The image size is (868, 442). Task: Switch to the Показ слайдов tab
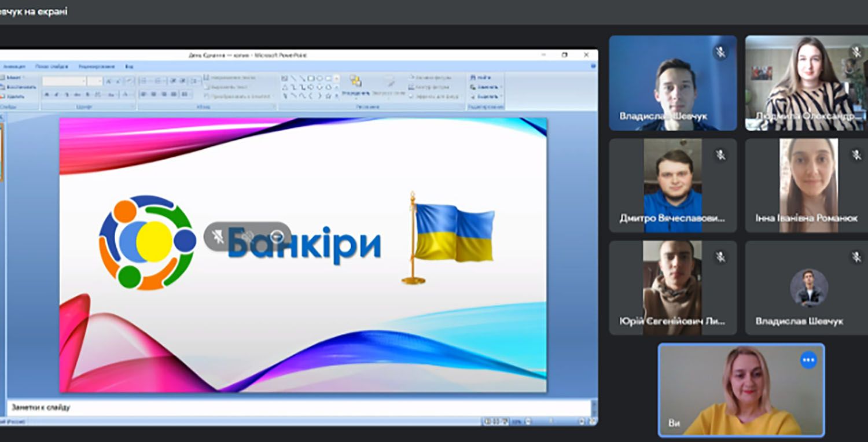pyautogui.click(x=52, y=67)
